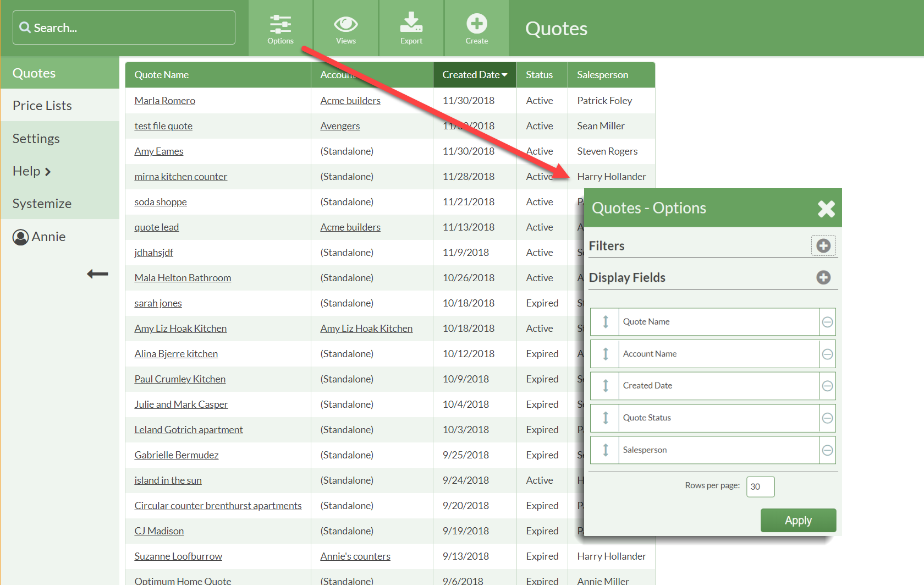Switch to Price Lists section
This screenshot has height=585, width=924.
42,105
